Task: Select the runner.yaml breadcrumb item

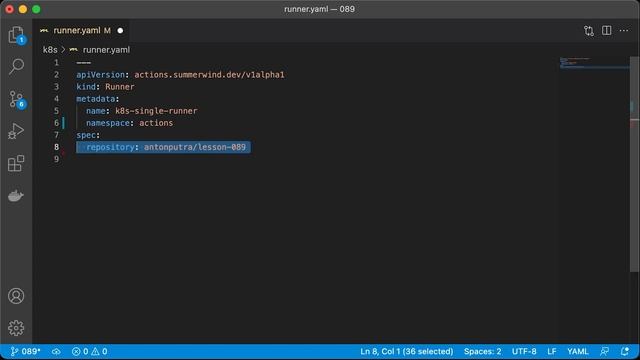Action: pyautogui.click(x=106, y=50)
